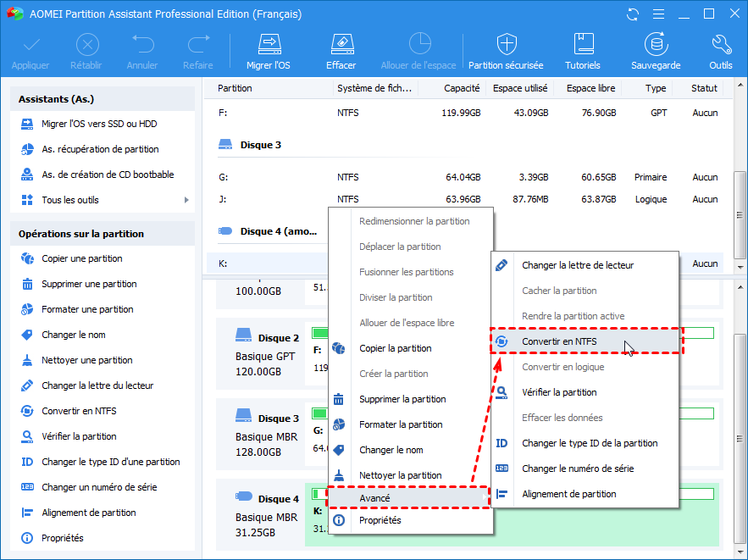The height and width of the screenshot is (560, 748).
Task: Sort by Espace utilisé column header
Action: point(520,88)
